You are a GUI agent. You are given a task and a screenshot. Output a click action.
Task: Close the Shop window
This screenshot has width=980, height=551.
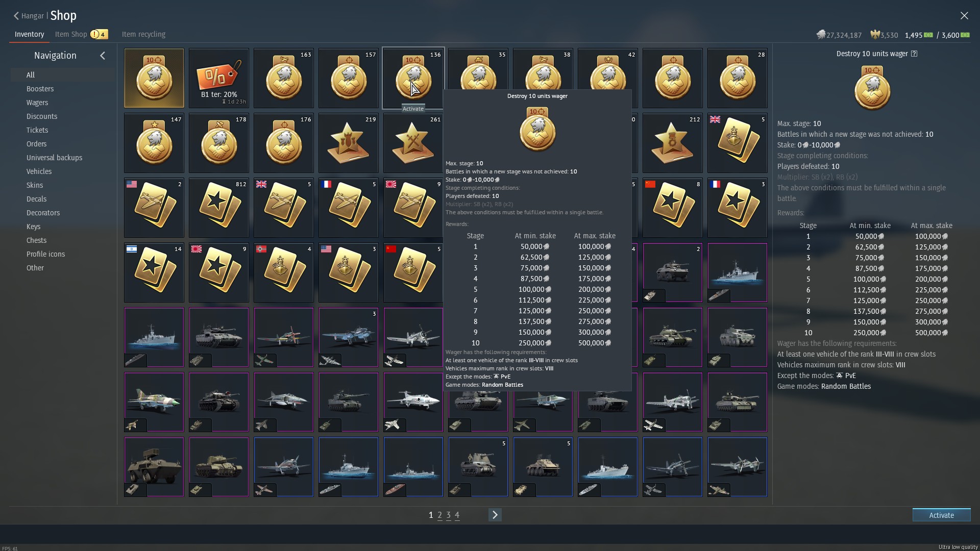[x=964, y=16]
